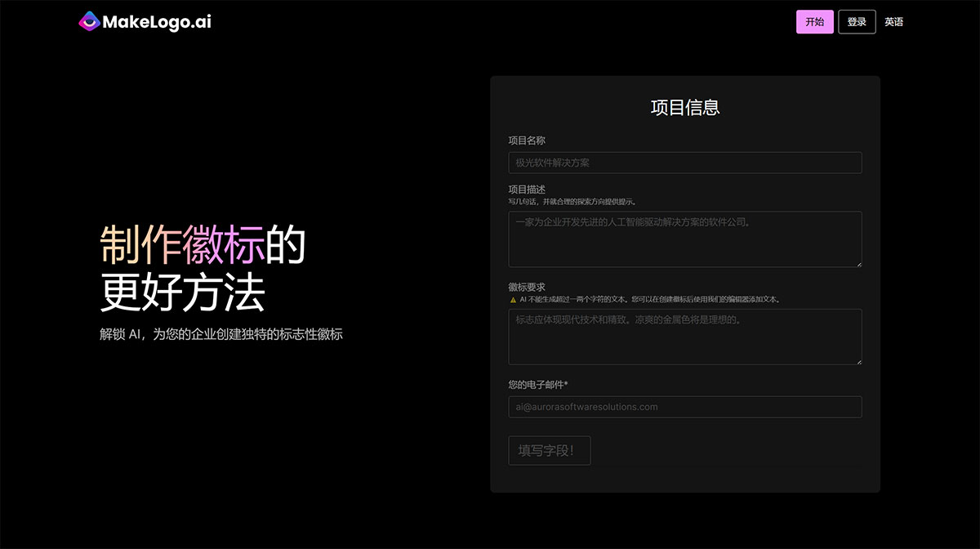The height and width of the screenshot is (549, 980).
Task: Click the 填写字段! submit button
Action: [x=549, y=450]
